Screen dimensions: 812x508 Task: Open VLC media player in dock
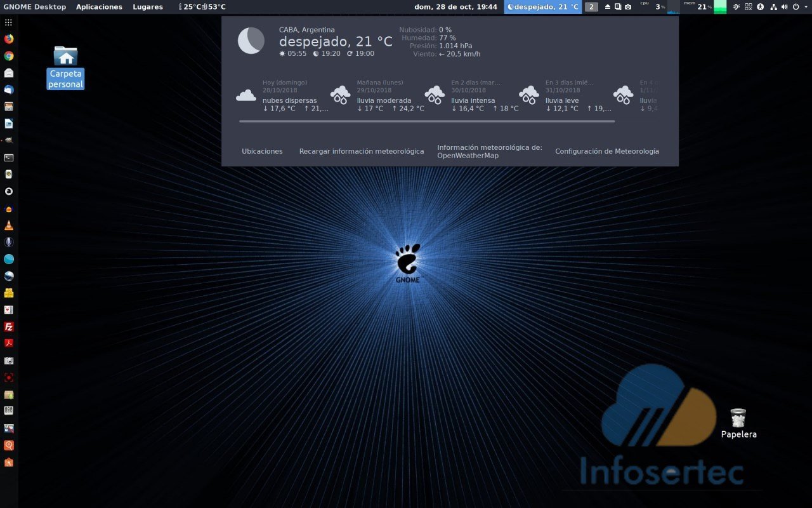click(x=9, y=225)
